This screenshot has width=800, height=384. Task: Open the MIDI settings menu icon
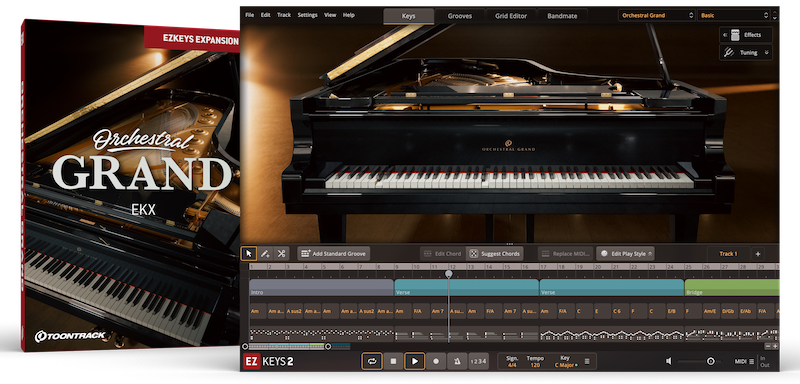(752, 362)
